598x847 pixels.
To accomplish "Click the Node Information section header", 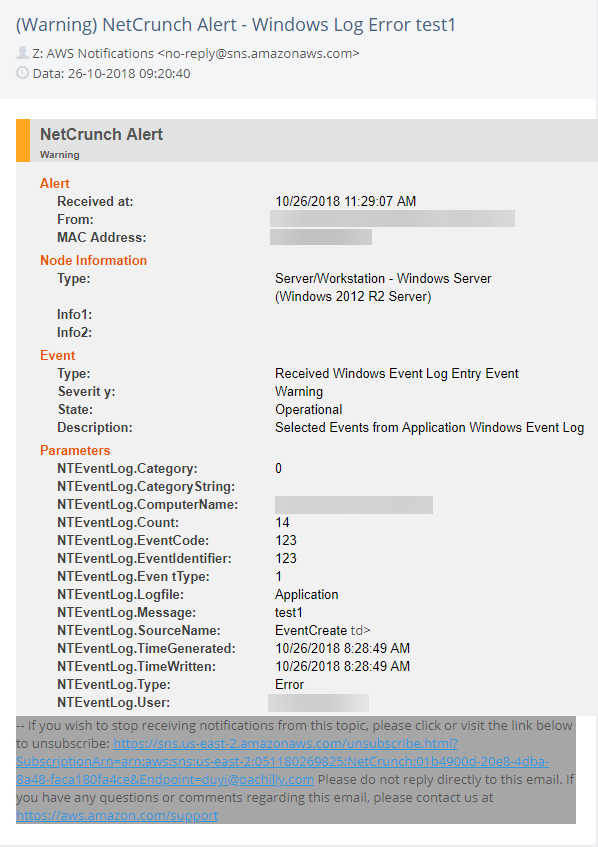I will (93, 260).
